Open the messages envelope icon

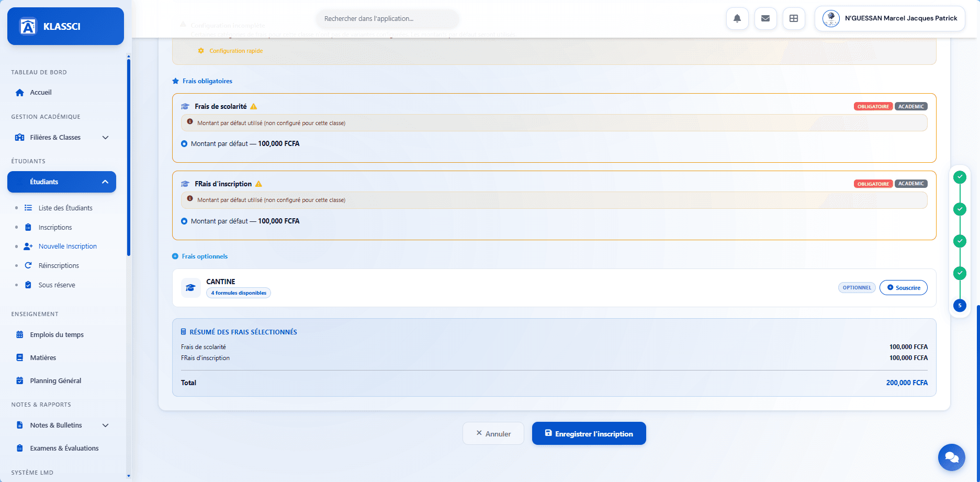pos(765,18)
